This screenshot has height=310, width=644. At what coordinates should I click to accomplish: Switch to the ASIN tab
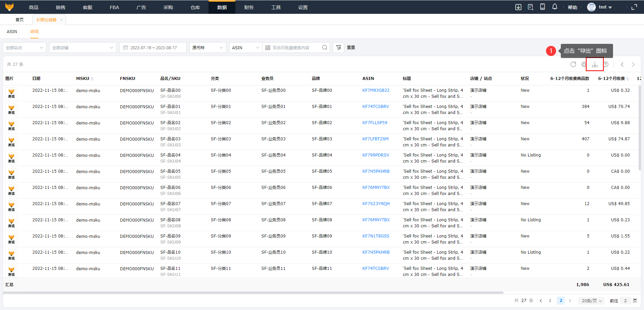(12, 31)
